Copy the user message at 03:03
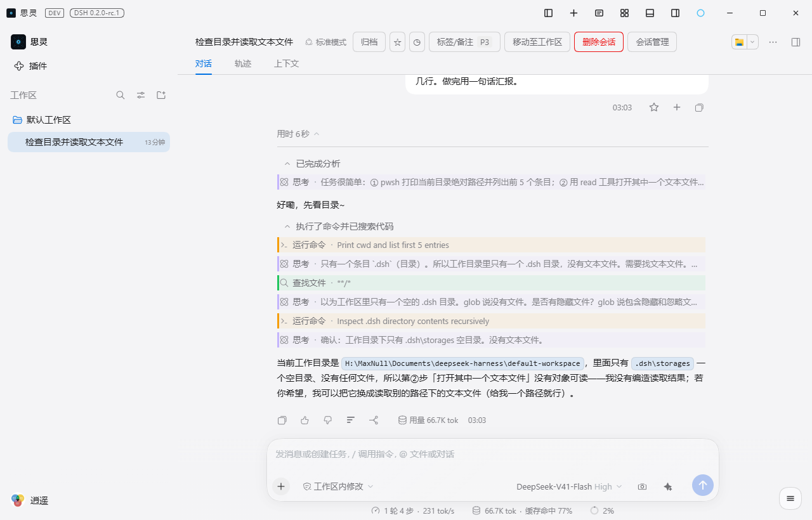 tap(699, 107)
